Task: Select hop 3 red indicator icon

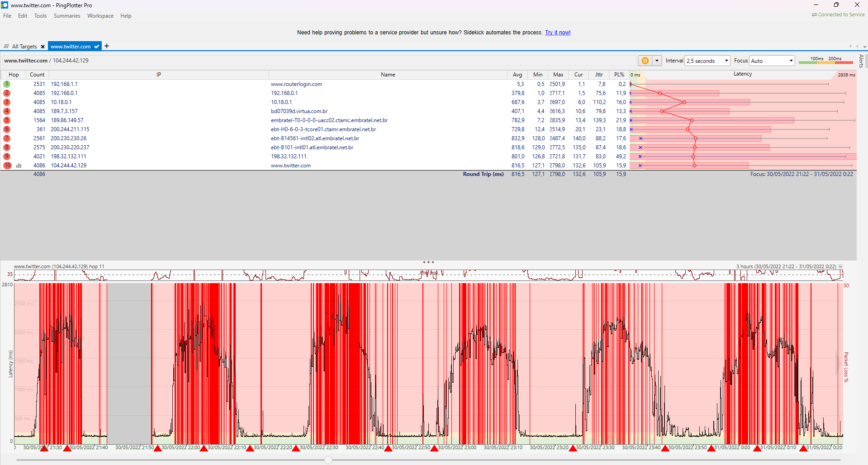Action: [7, 102]
